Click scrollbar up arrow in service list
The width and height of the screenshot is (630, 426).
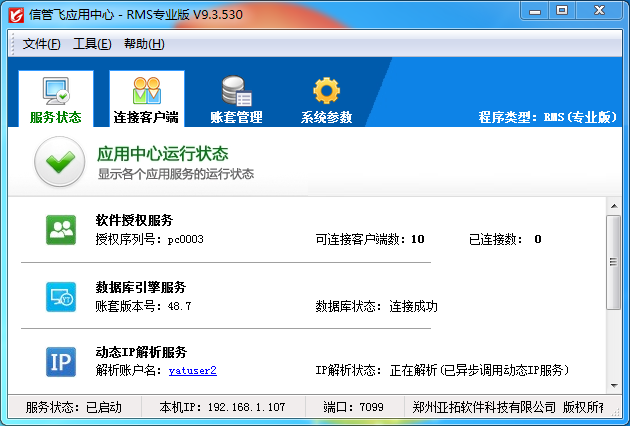[613, 206]
